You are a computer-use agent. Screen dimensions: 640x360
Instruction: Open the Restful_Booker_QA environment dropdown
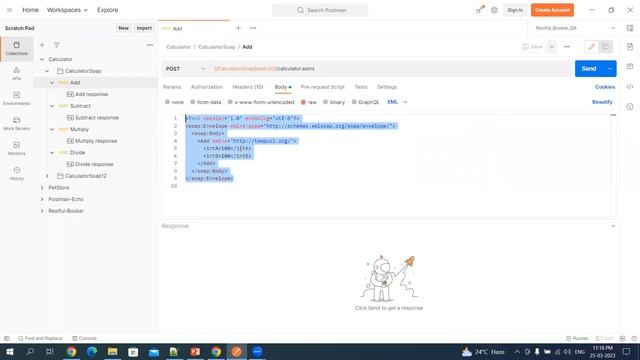(574, 28)
